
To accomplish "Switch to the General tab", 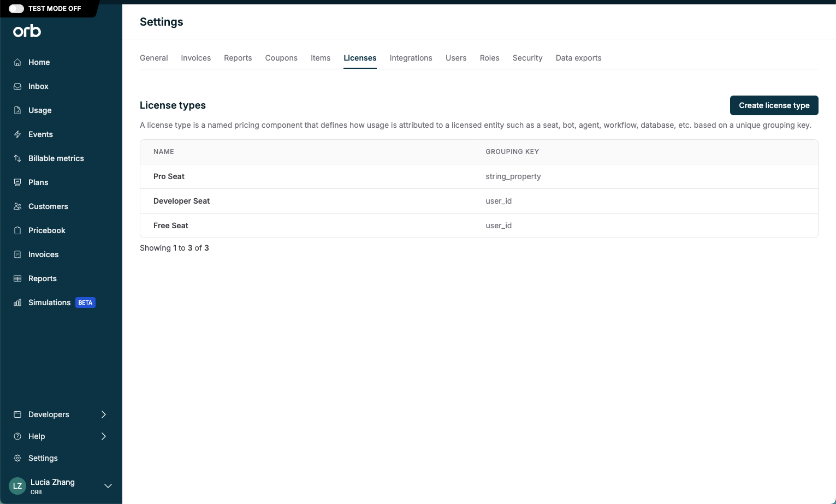I will (x=154, y=58).
